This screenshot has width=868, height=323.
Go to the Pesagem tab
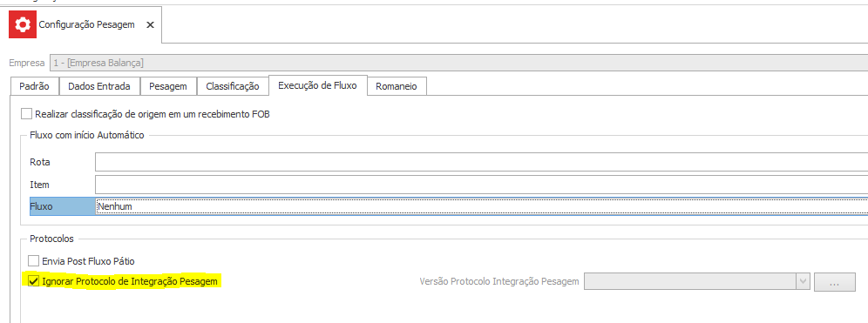tap(168, 86)
